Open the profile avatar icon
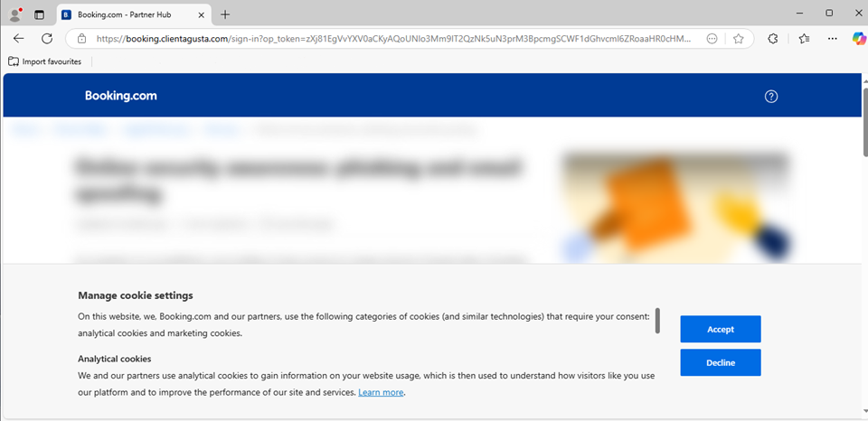Viewport: 868px width, 421px height. click(15, 14)
